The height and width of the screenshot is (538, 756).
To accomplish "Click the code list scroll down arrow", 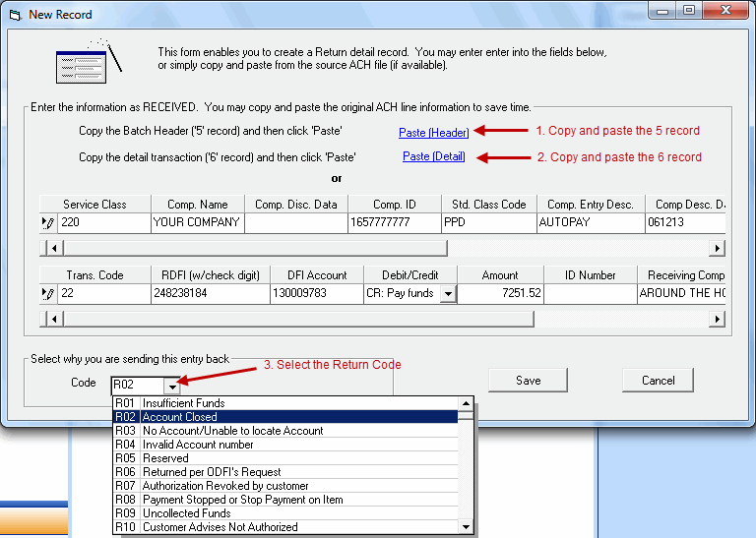I will (x=466, y=526).
